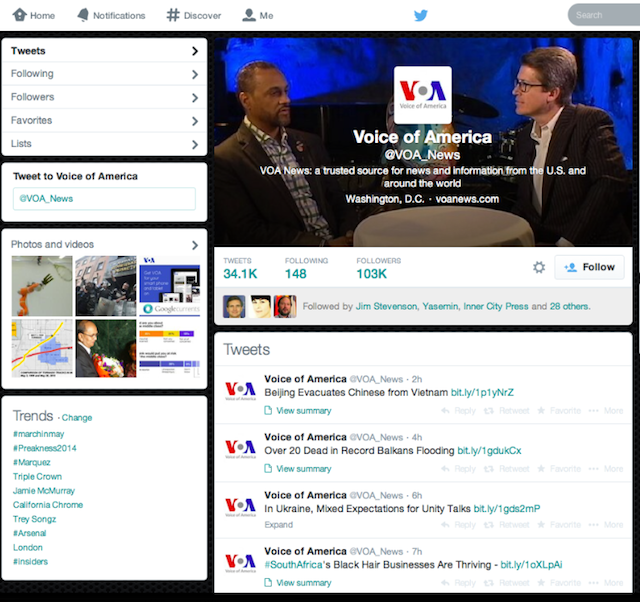Open the California Chrome trend

[48, 505]
